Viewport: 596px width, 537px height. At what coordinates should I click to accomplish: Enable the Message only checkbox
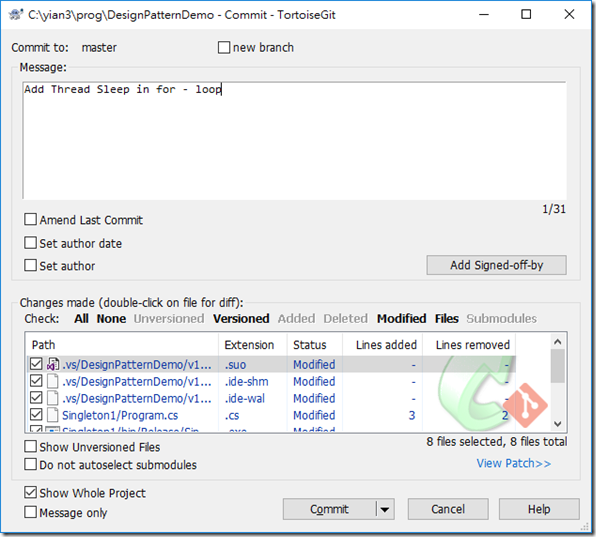(30, 512)
